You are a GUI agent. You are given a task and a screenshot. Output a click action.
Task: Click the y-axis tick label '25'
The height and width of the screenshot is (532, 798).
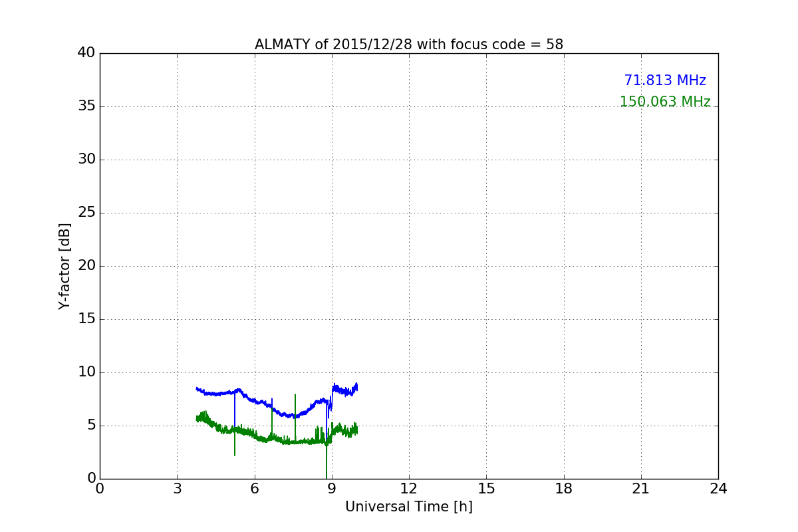tap(86, 213)
